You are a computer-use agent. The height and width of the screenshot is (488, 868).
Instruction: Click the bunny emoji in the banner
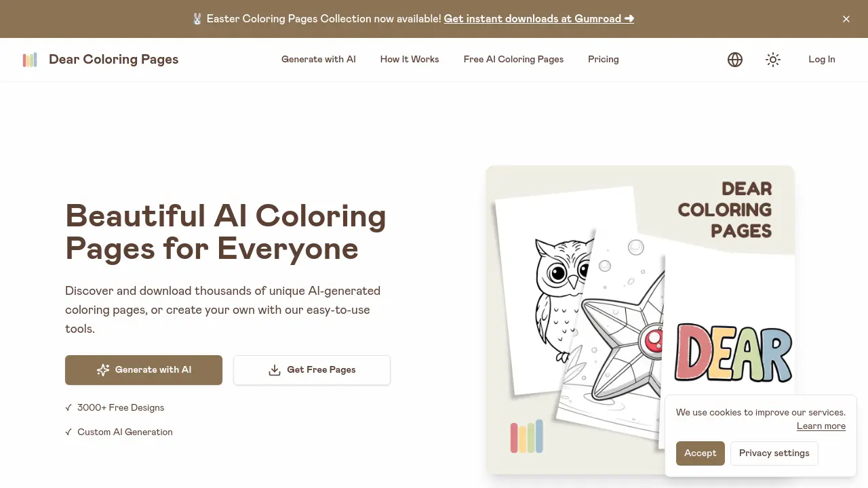[x=197, y=19]
